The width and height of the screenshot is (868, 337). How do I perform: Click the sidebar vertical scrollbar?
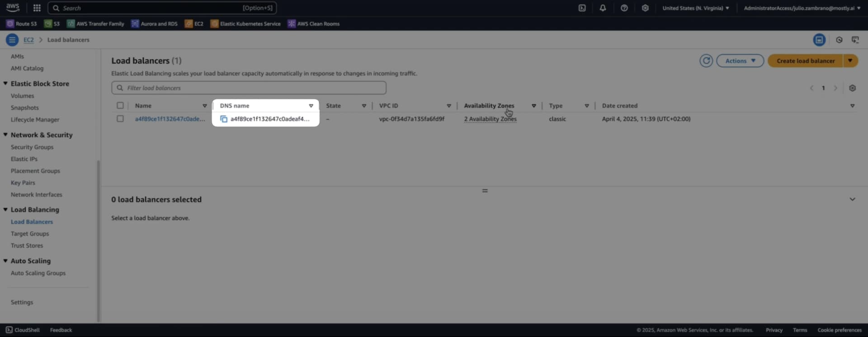point(98,242)
